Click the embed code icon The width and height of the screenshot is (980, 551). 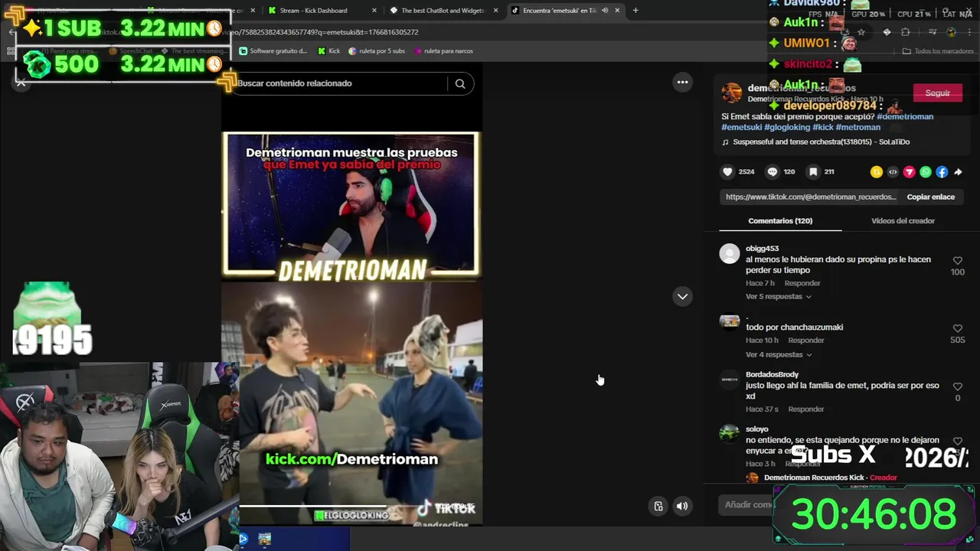[893, 172]
